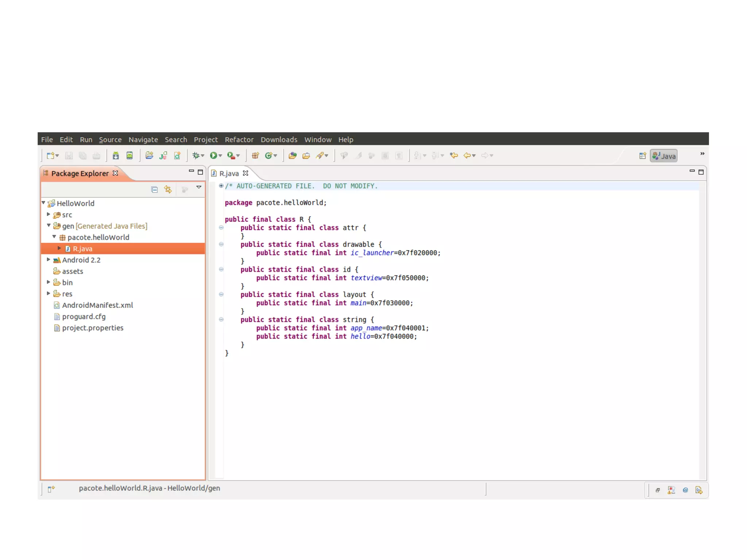Open Package Explorer view menu dropdown
747x560 pixels.
coord(199,187)
